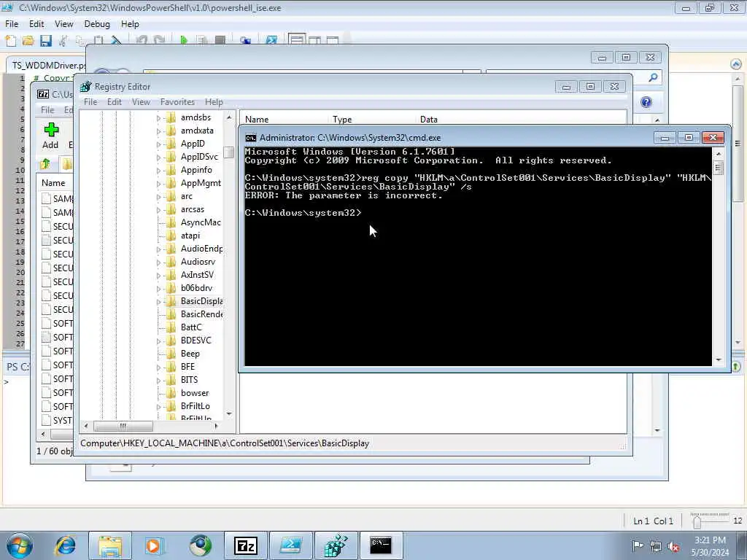
Task: Select the atapi key in Registry tree
Action: coord(190,236)
